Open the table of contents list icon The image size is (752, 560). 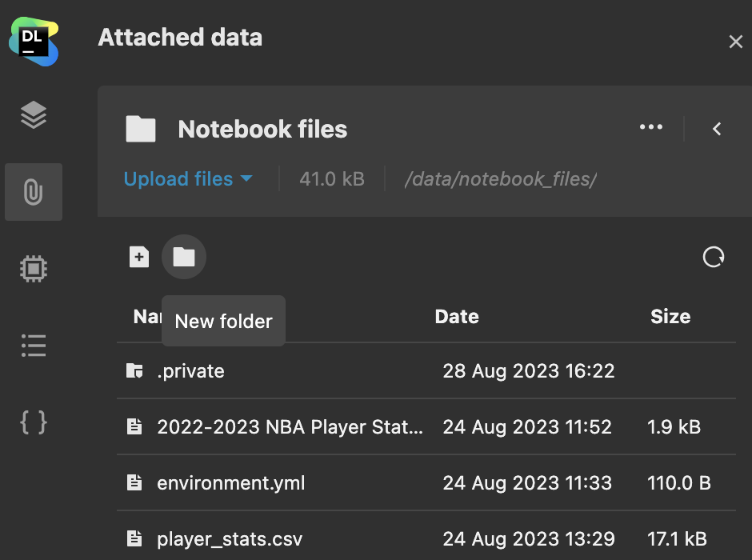(x=34, y=346)
